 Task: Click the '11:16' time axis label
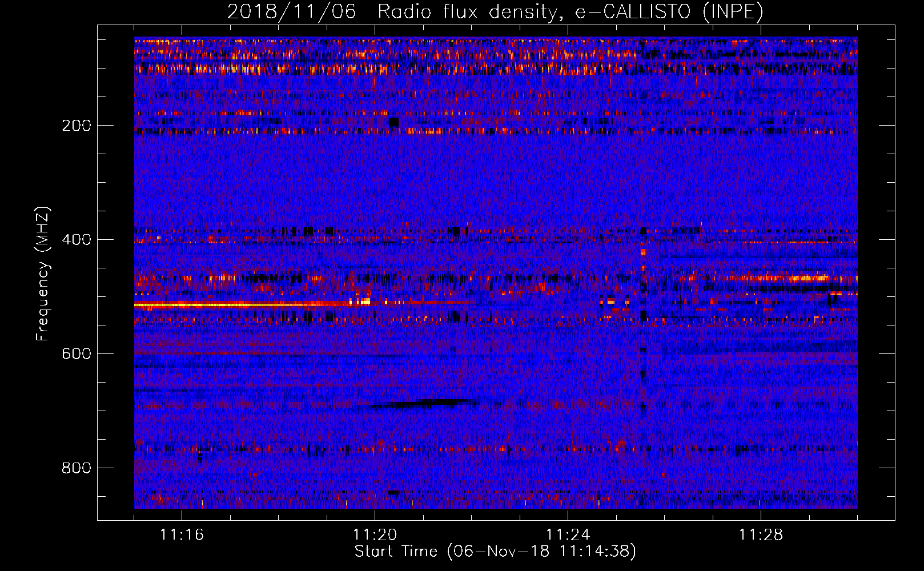182,535
